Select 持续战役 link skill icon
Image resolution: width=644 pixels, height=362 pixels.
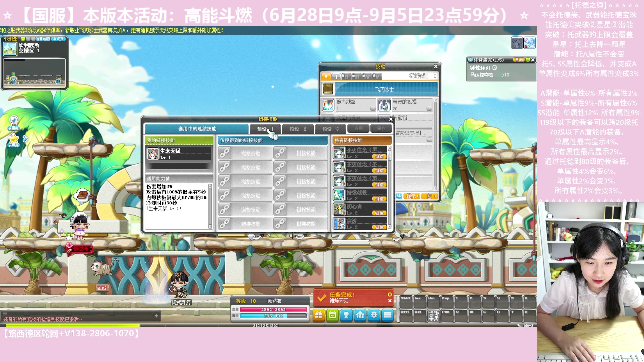[339, 195]
